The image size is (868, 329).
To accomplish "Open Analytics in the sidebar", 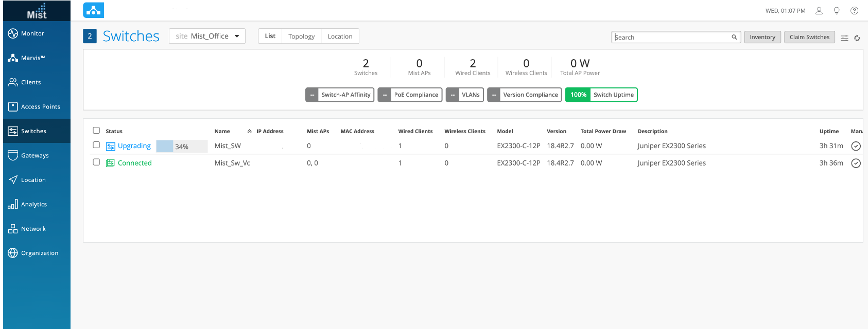I will click(37, 204).
